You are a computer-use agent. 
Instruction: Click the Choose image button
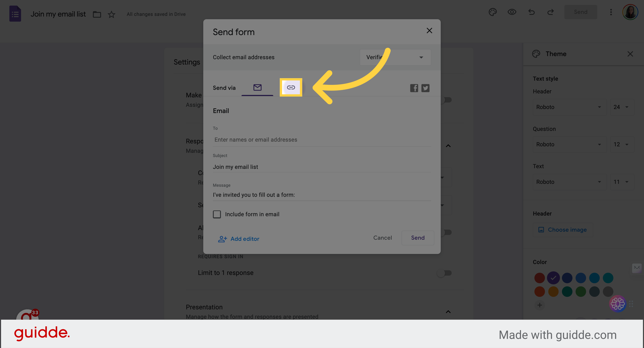563,230
